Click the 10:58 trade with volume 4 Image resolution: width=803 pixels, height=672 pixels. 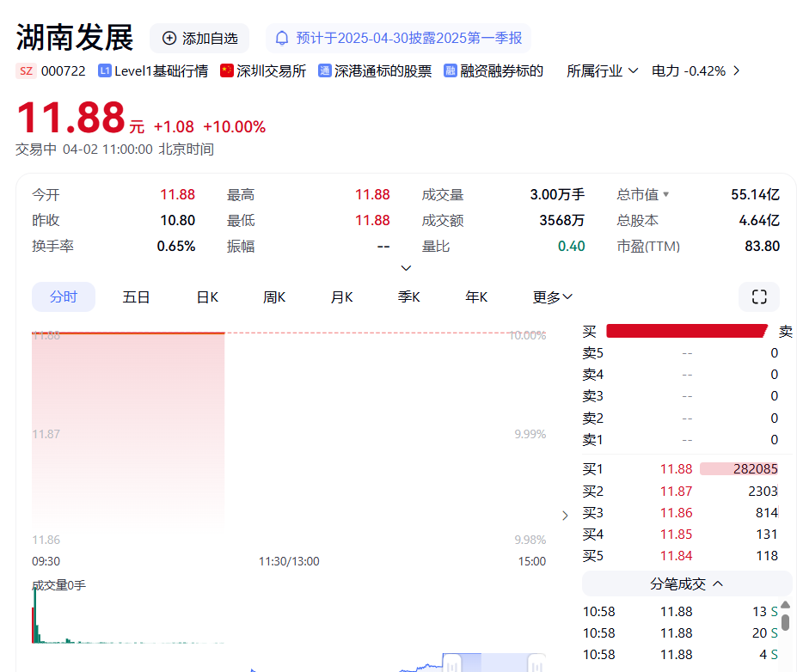tap(680, 655)
